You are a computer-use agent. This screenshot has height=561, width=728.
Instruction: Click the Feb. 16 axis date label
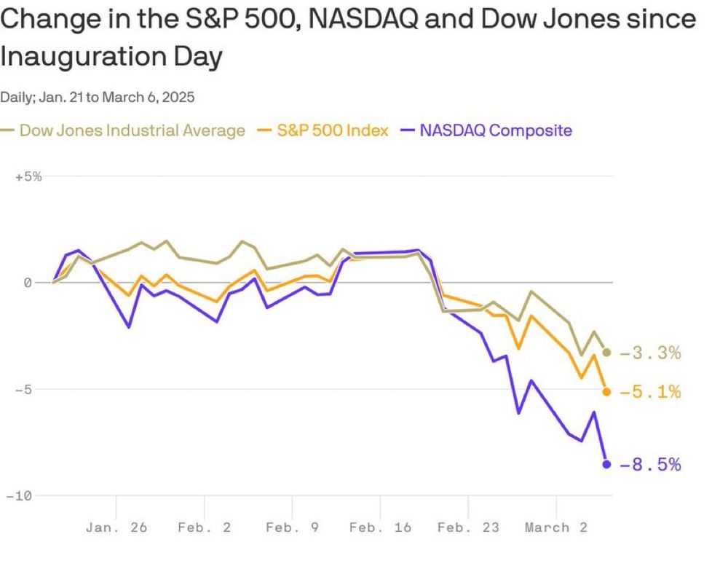click(380, 527)
